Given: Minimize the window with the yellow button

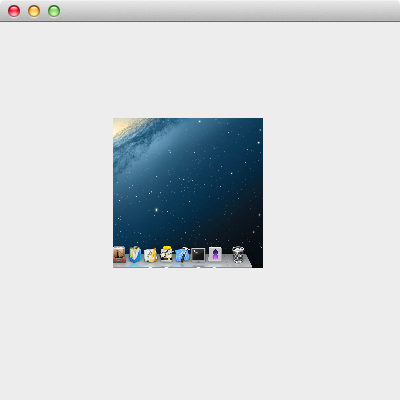Looking at the screenshot, I should tap(34, 11).
